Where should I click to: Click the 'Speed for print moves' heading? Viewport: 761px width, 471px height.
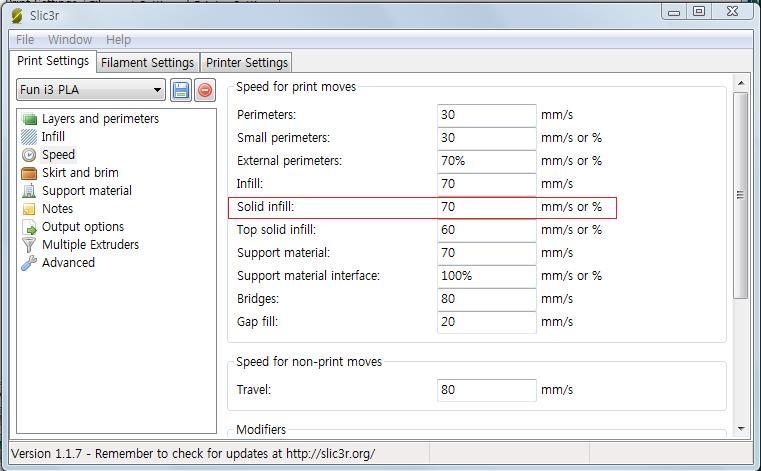[x=296, y=87]
